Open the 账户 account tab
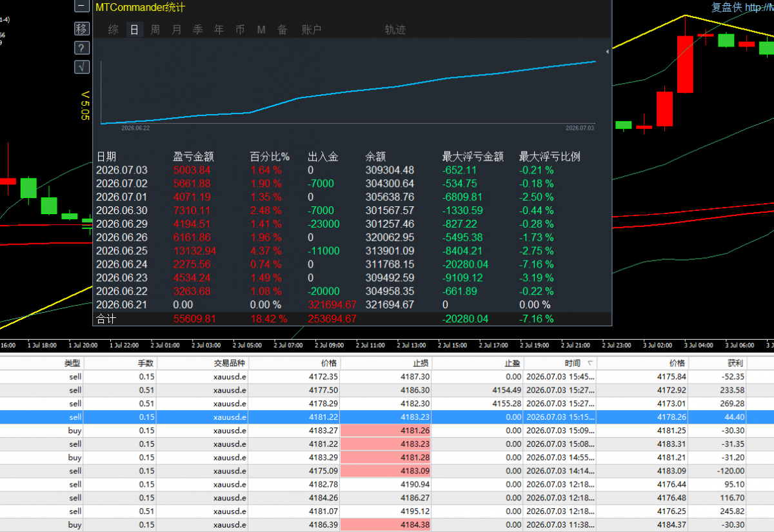Viewport: 774px width, 532px height. click(312, 29)
